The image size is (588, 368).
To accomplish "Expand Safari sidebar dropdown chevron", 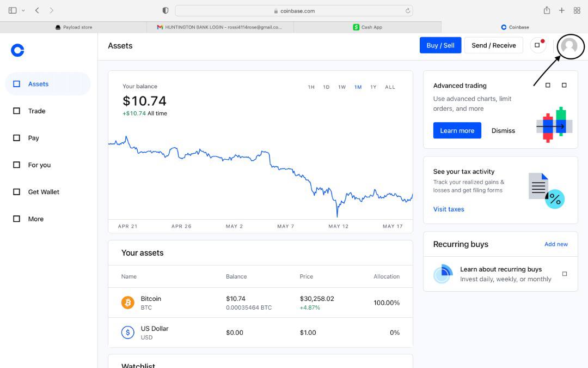I will (x=23, y=10).
